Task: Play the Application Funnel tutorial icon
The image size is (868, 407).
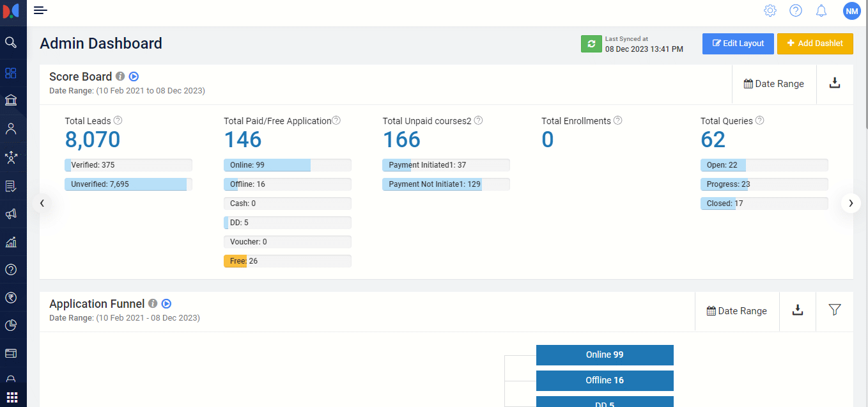Action: pos(166,304)
